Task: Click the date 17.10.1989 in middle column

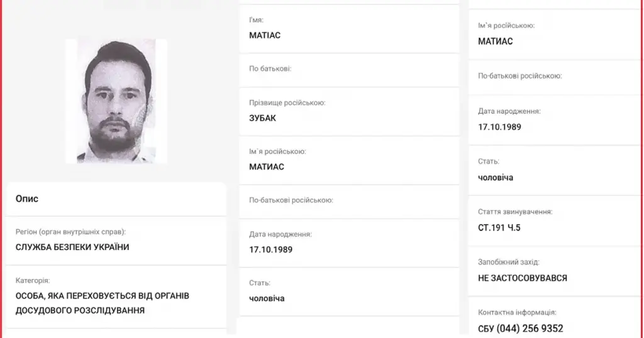Action: (x=270, y=249)
